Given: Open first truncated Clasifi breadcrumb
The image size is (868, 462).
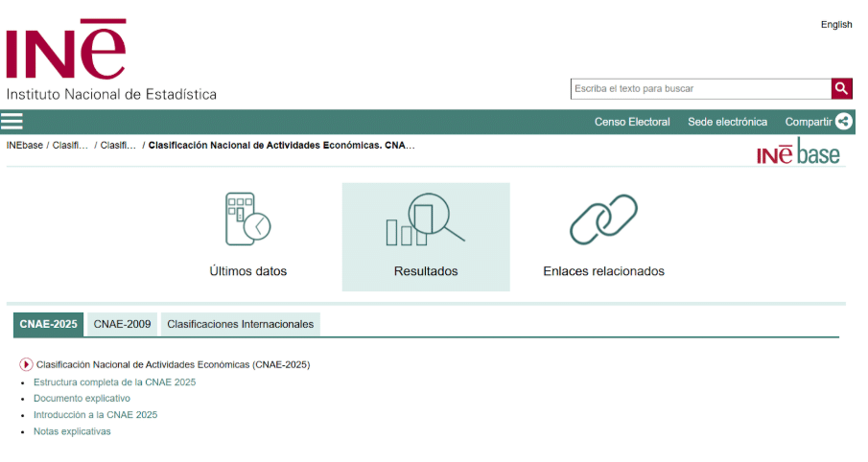Looking at the screenshot, I should [x=70, y=145].
